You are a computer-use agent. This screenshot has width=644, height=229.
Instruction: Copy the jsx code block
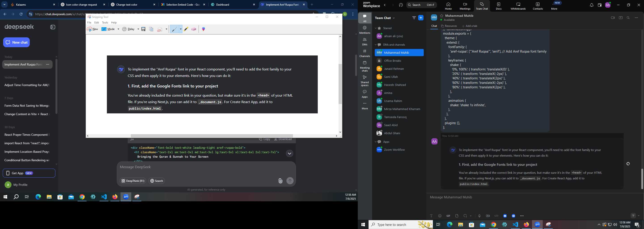click(264, 139)
